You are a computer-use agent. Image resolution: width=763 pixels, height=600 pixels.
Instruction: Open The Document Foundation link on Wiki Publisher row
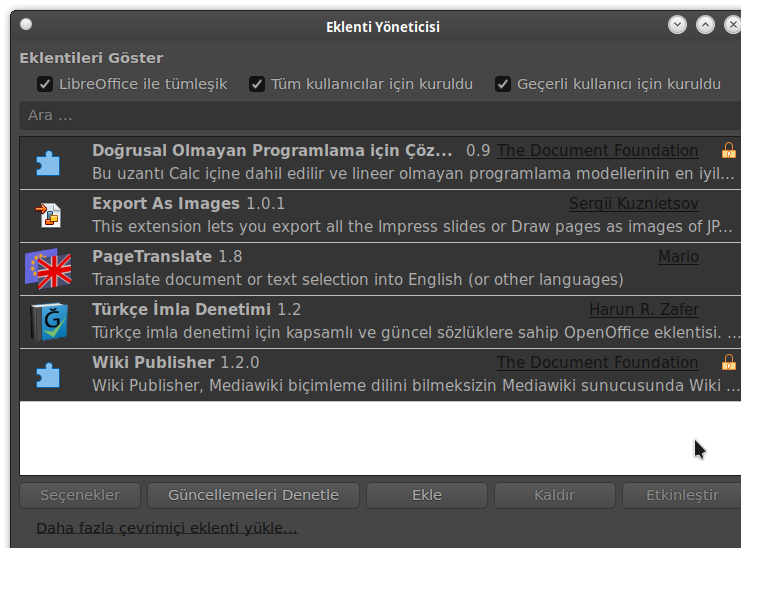point(598,363)
